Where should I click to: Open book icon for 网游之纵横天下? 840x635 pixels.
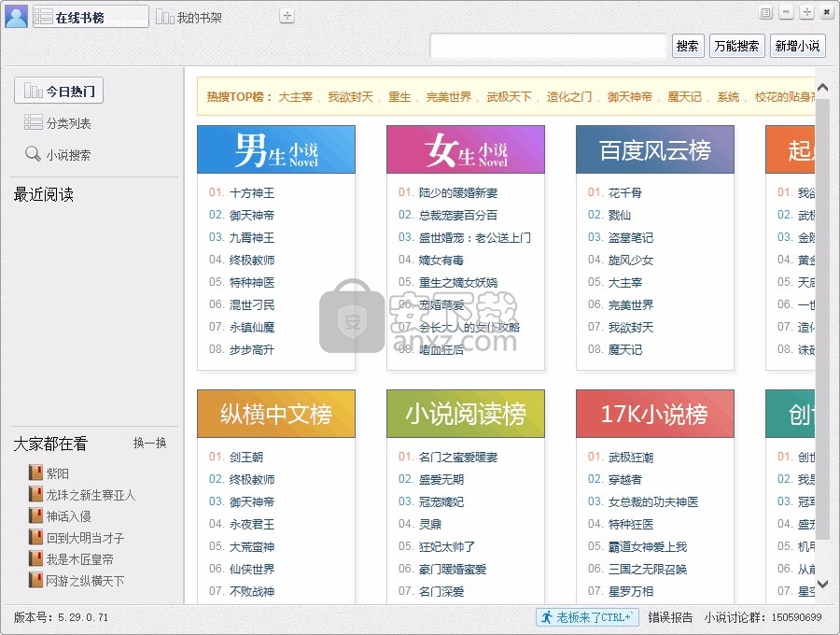[35, 580]
